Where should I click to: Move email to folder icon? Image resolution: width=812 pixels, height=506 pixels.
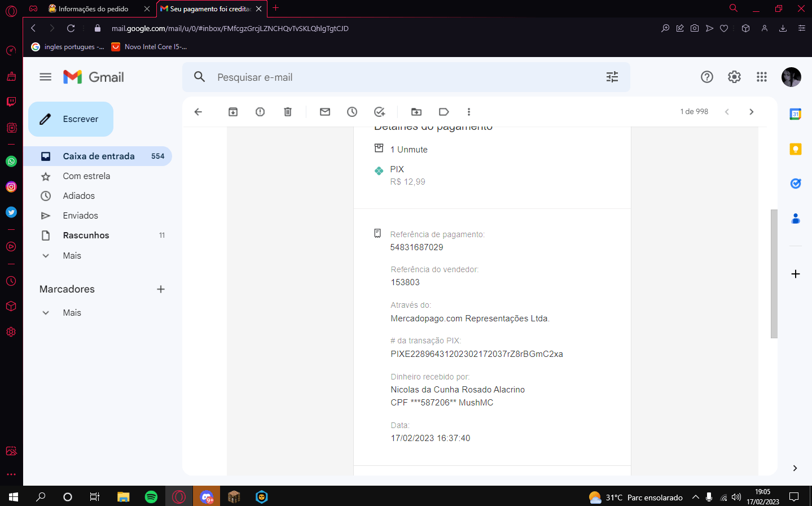416,112
